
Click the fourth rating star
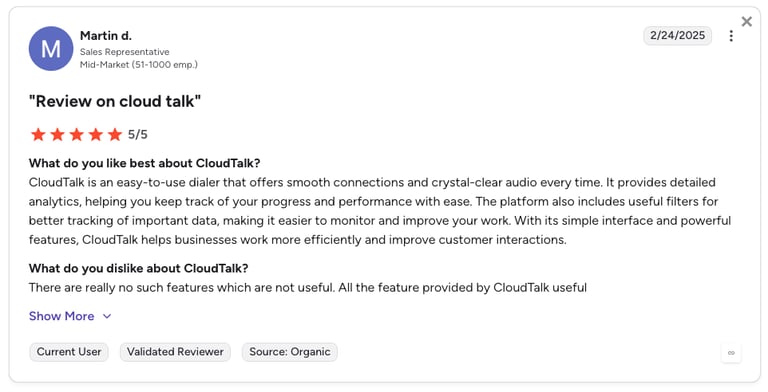[96, 134]
